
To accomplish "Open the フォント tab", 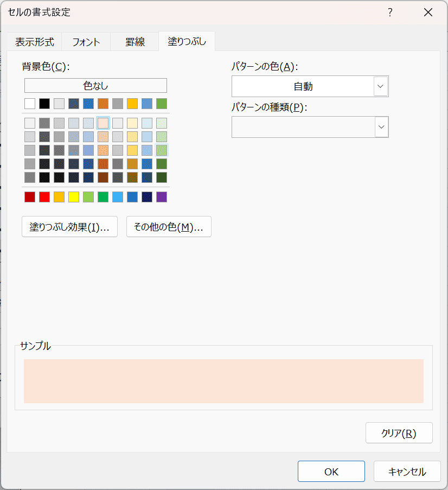I will [x=86, y=42].
